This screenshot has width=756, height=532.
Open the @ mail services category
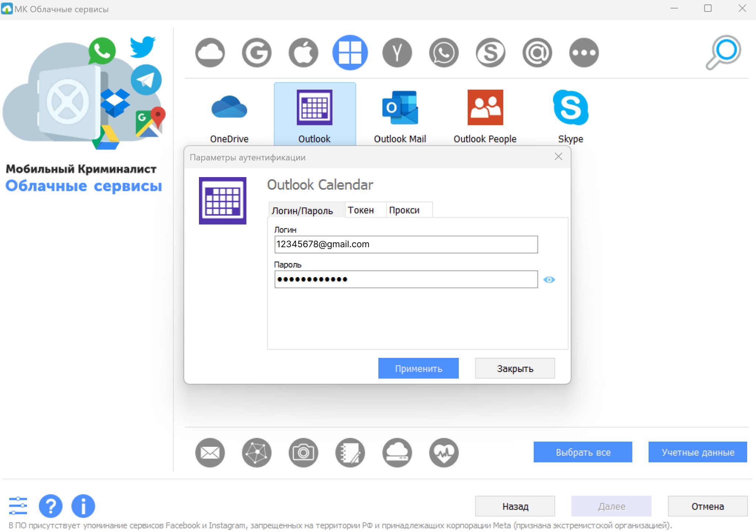pyautogui.click(x=537, y=53)
